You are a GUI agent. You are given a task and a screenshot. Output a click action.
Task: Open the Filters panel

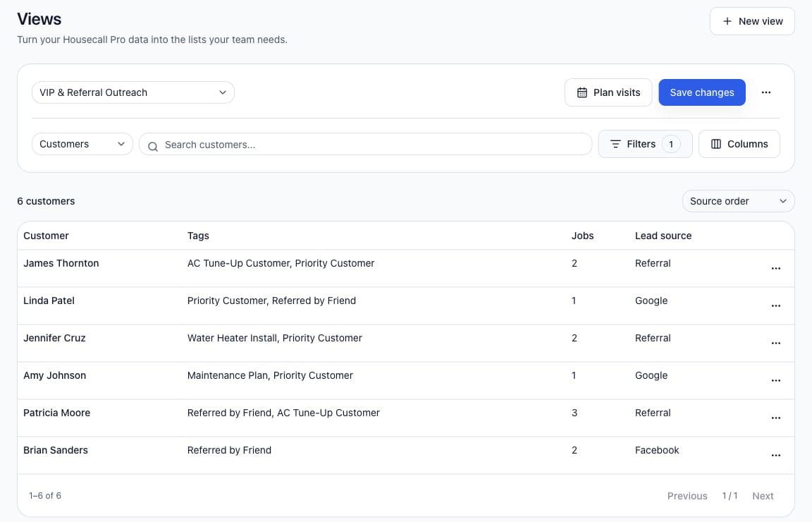(x=645, y=144)
